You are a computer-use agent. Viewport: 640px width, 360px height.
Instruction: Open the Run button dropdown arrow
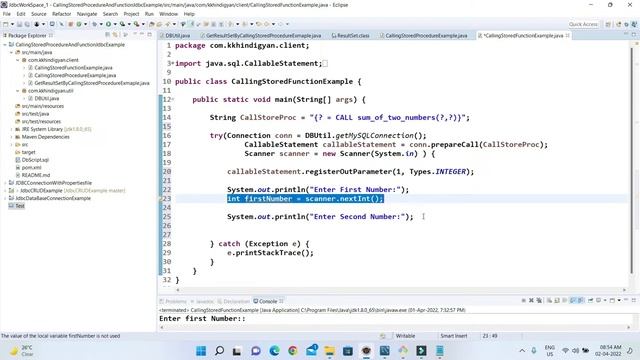click(x=115, y=24)
